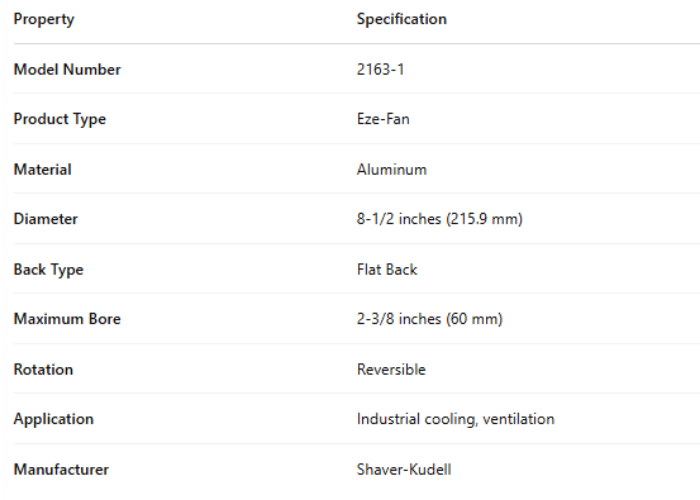The height and width of the screenshot is (500, 700).
Task: Click the model value 2163-1
Action: [380, 69]
